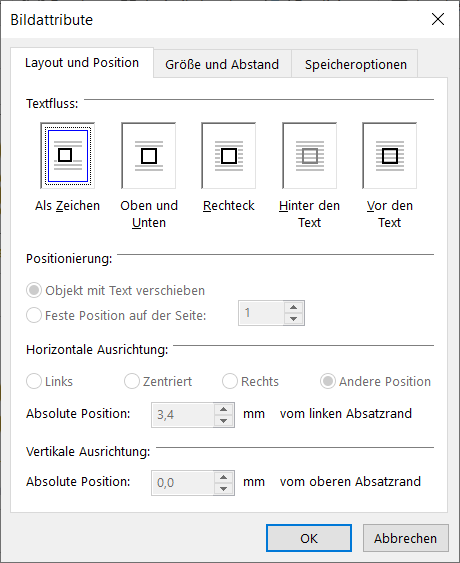Increase vertical Absolute Position value
The image size is (460, 563).
[x=223, y=477]
